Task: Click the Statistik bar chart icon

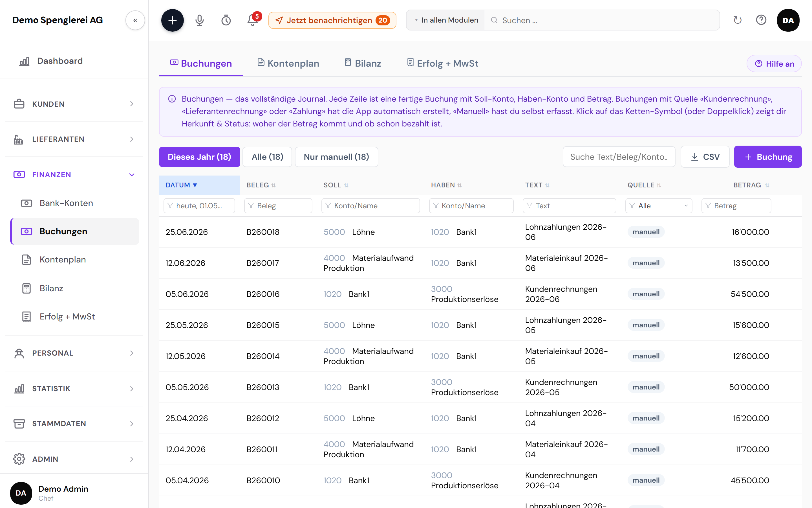Action: pos(19,388)
